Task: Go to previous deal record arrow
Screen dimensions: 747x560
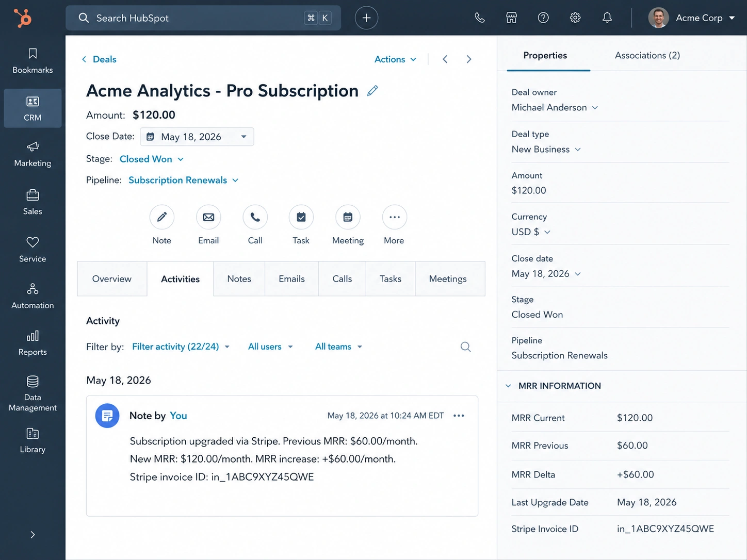Action: point(445,59)
